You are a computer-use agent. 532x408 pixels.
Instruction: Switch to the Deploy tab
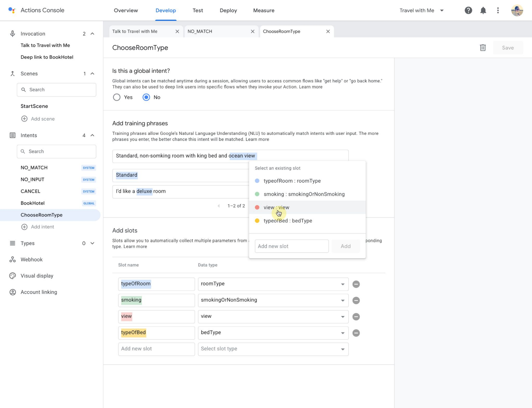(x=228, y=11)
